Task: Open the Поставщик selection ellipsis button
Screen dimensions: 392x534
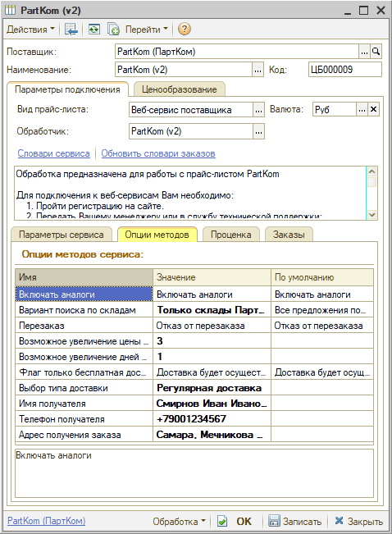Action: tap(364, 52)
